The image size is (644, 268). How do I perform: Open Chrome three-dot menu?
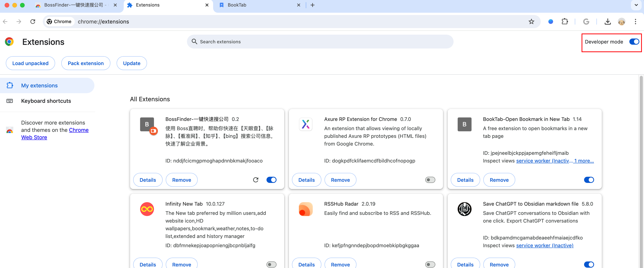click(635, 22)
